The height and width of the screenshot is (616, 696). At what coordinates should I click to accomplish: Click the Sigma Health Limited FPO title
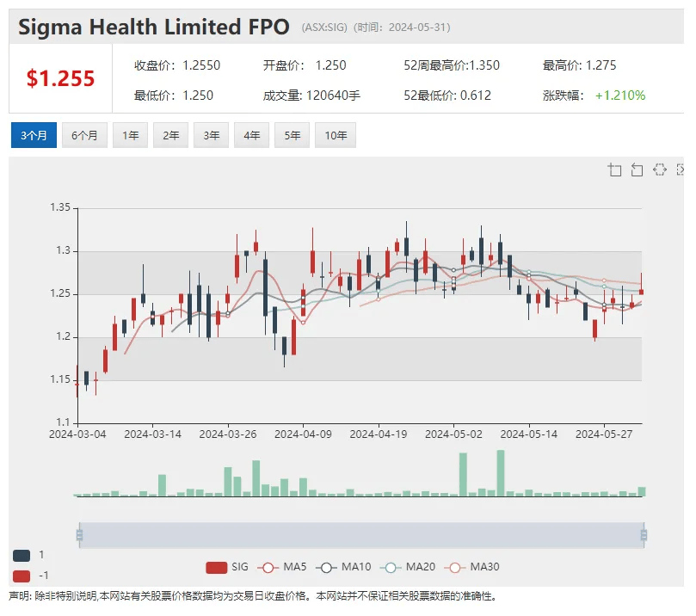154,27
